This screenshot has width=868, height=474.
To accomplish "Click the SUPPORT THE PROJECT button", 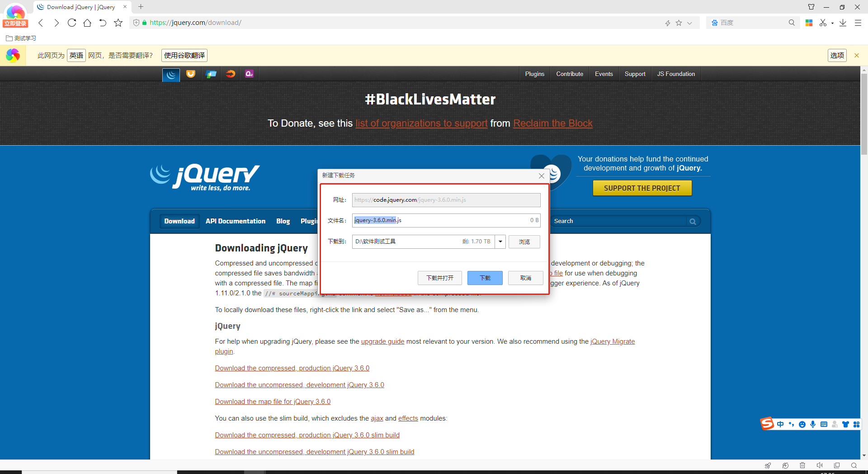I will point(642,188).
